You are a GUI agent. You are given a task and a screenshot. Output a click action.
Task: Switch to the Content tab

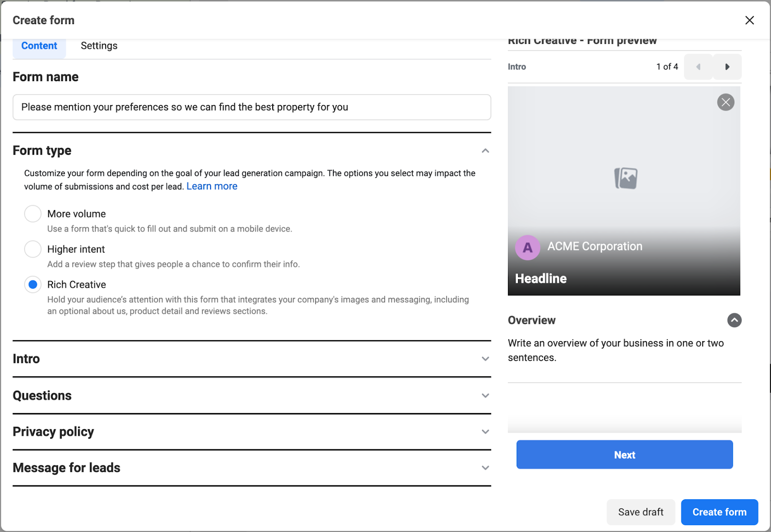point(39,45)
